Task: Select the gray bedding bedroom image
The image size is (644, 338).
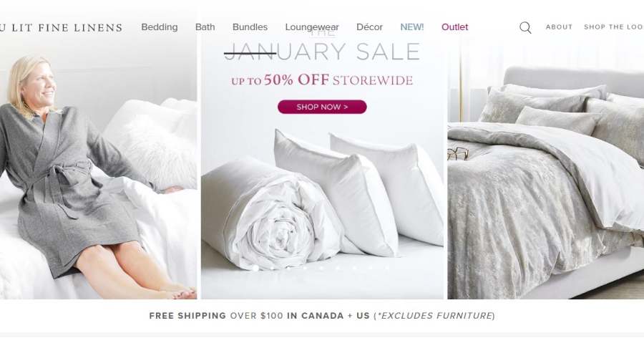Action: coord(546,173)
